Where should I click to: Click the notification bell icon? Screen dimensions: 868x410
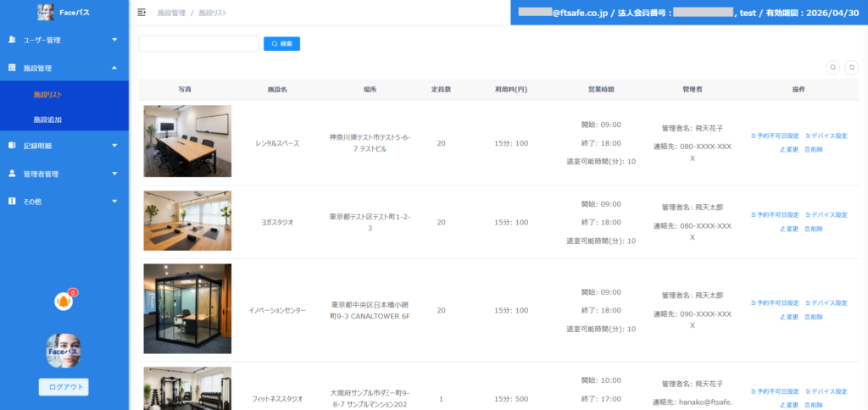[63, 301]
